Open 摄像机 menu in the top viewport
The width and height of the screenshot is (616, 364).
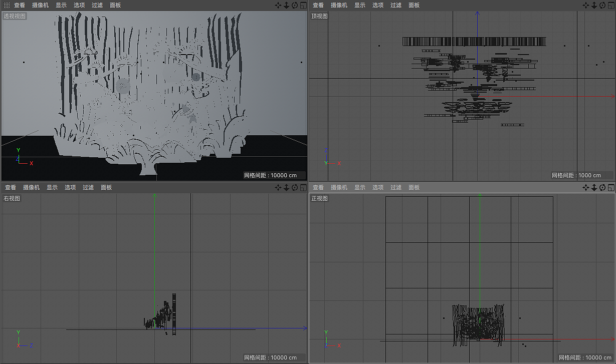point(339,6)
